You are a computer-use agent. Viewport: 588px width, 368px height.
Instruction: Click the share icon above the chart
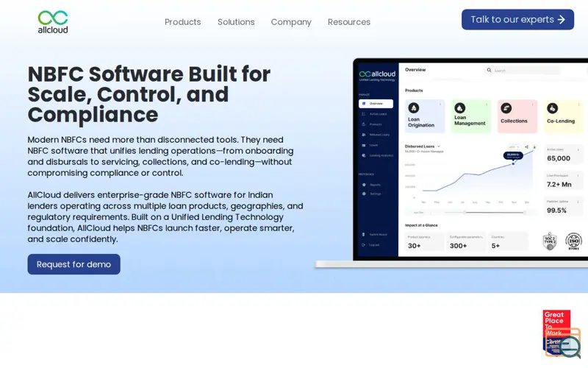tap(526, 146)
